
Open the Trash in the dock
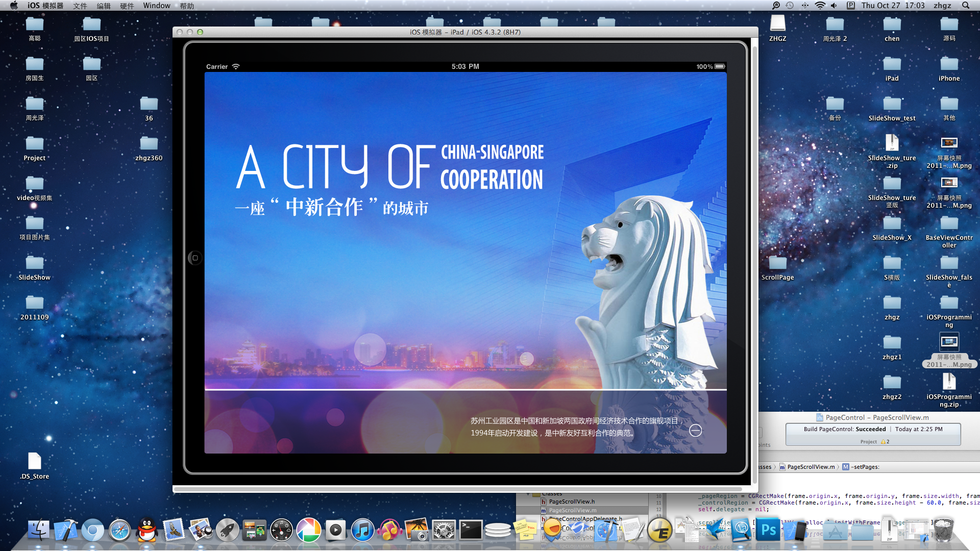[x=943, y=531]
